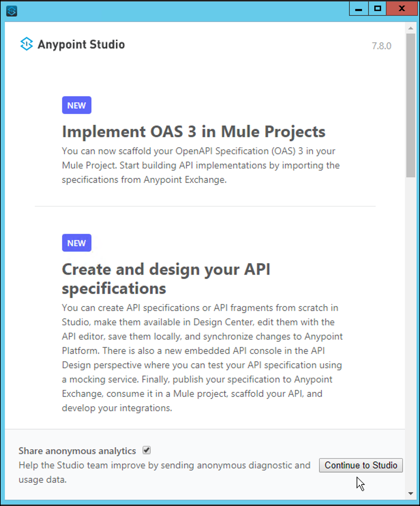Click the version number 7.8.0
The width and height of the screenshot is (420, 506).
point(381,46)
